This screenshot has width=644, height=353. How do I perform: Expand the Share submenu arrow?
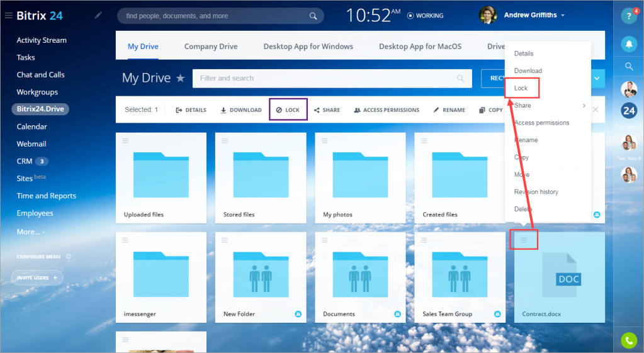(x=584, y=106)
